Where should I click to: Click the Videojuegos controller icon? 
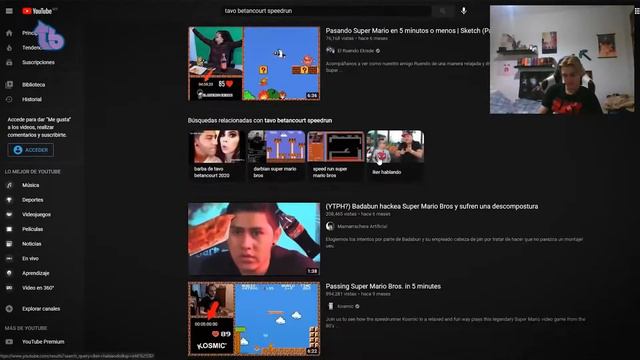tap(9, 214)
